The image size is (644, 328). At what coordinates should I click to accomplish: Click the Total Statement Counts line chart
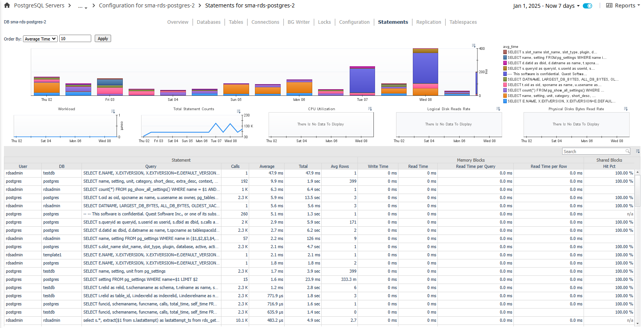(x=192, y=126)
